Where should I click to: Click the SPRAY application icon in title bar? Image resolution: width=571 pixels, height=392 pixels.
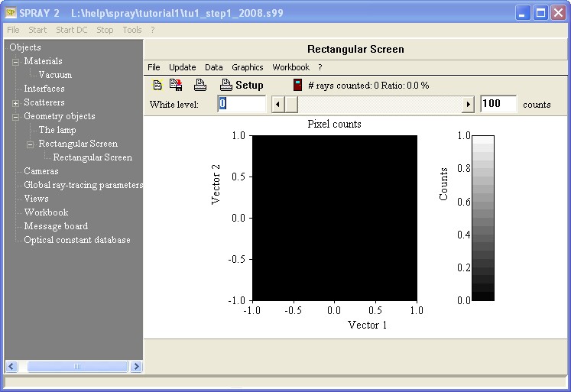11,12
